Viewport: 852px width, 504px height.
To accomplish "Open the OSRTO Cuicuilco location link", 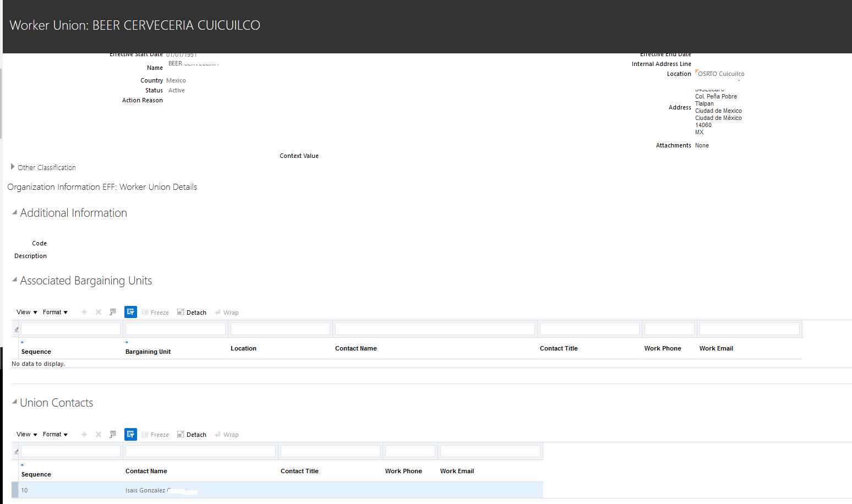I will 721,74.
